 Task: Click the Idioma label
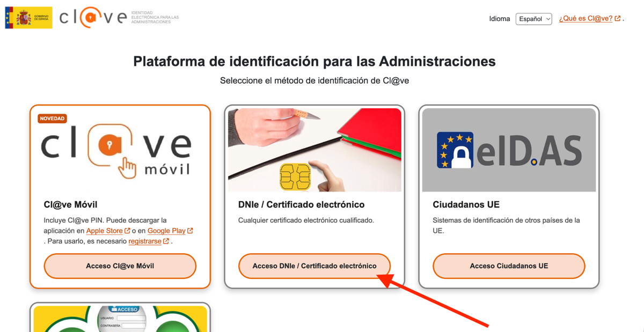click(500, 19)
